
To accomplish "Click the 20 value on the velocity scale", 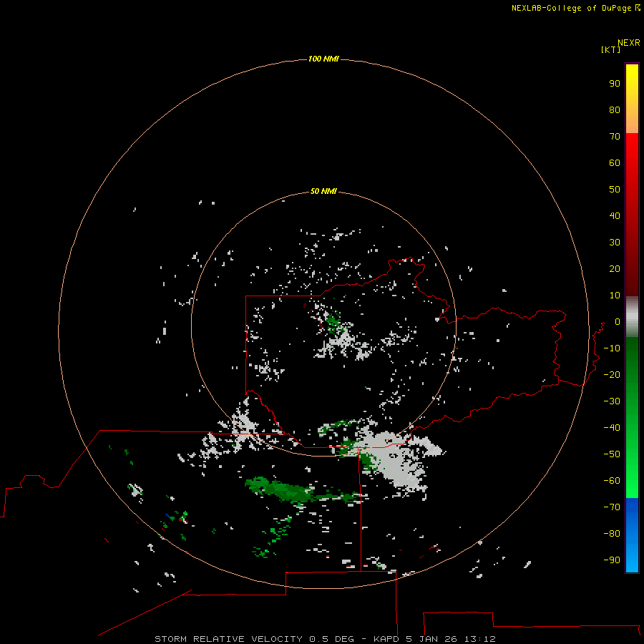I will coord(615,269).
